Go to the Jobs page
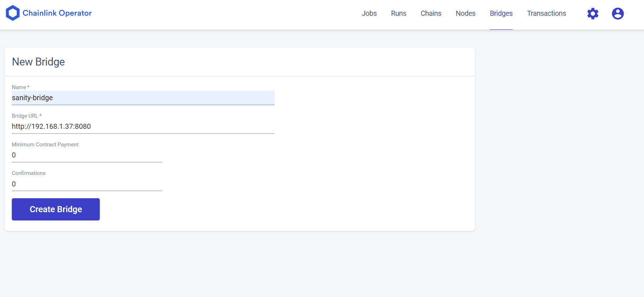This screenshot has height=297, width=644. [x=369, y=14]
